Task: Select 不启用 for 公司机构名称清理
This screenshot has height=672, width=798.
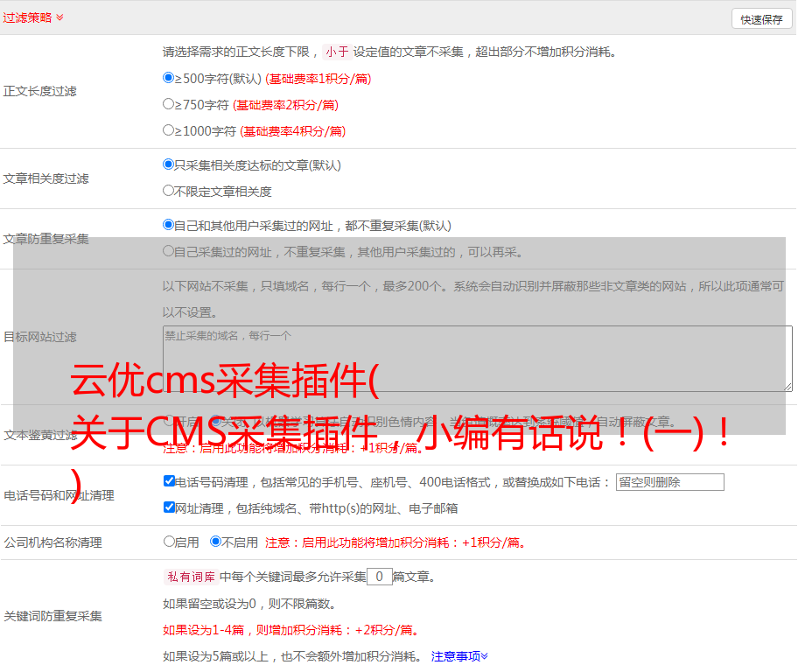Action: point(216,542)
